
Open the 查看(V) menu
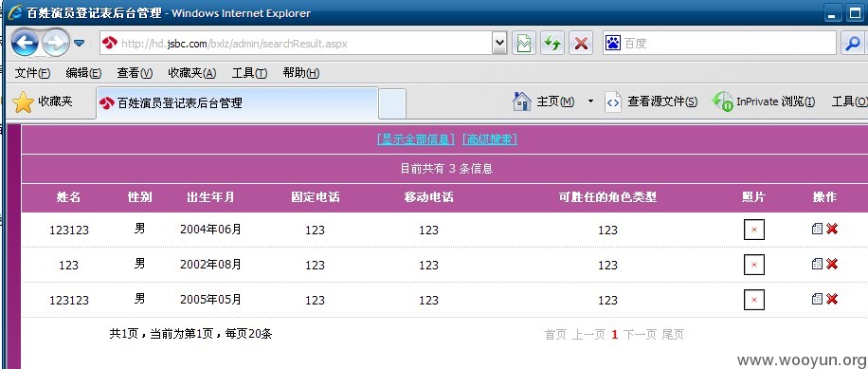click(x=135, y=73)
